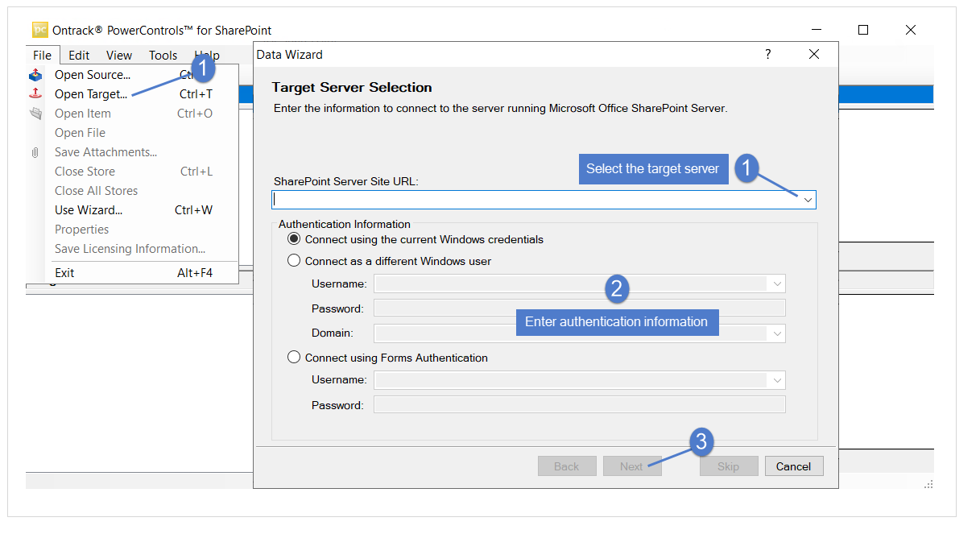
Task: Open the Edit menu
Action: (79, 56)
